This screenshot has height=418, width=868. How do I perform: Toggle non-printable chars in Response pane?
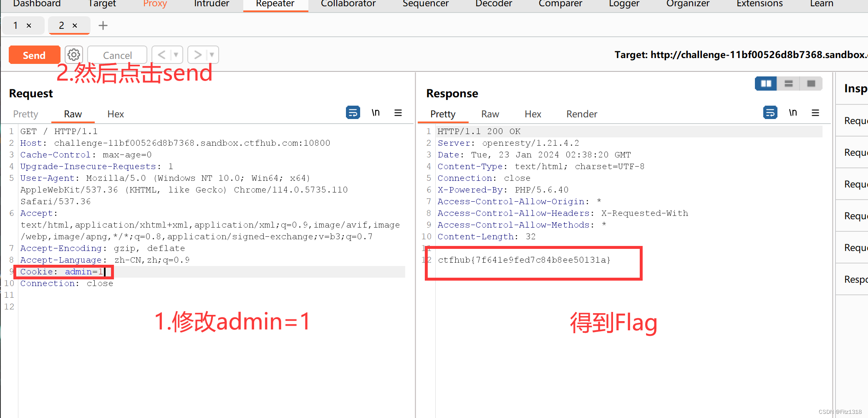pos(793,112)
